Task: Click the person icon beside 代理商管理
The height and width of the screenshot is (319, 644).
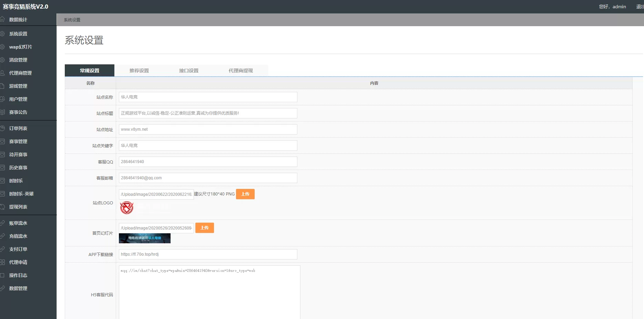Action: click(x=2, y=73)
